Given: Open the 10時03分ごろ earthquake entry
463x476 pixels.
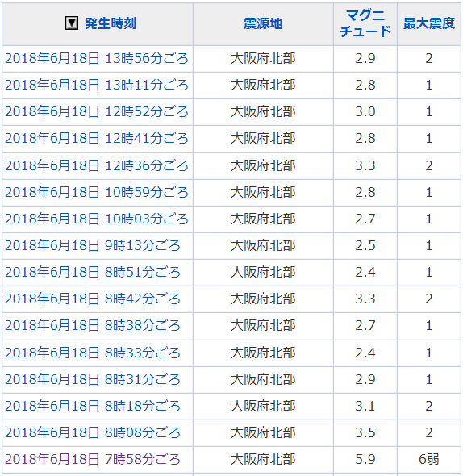Looking at the screenshot, I should [x=97, y=219].
